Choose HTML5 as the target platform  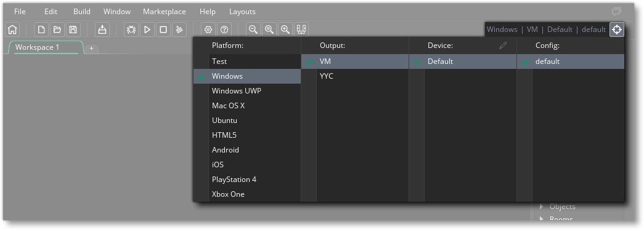coord(247,135)
